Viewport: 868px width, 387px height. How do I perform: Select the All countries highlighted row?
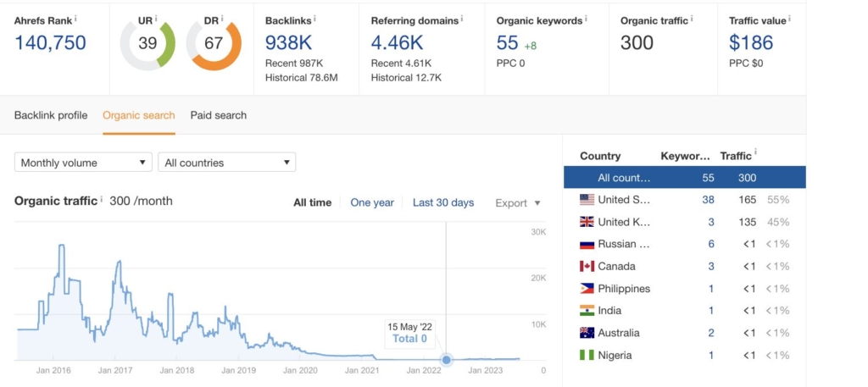(x=684, y=178)
